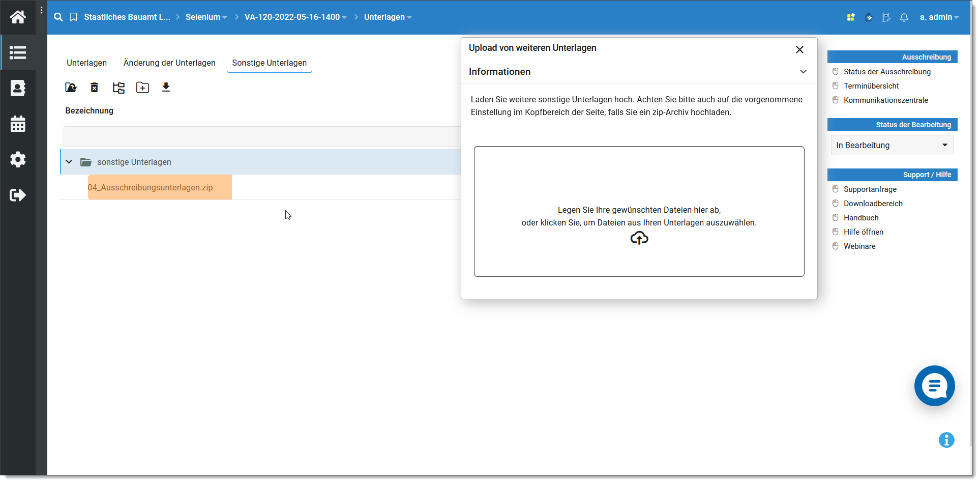Open the list view sidebar icon
The width and height of the screenshot is (980, 483).
coord(18,52)
